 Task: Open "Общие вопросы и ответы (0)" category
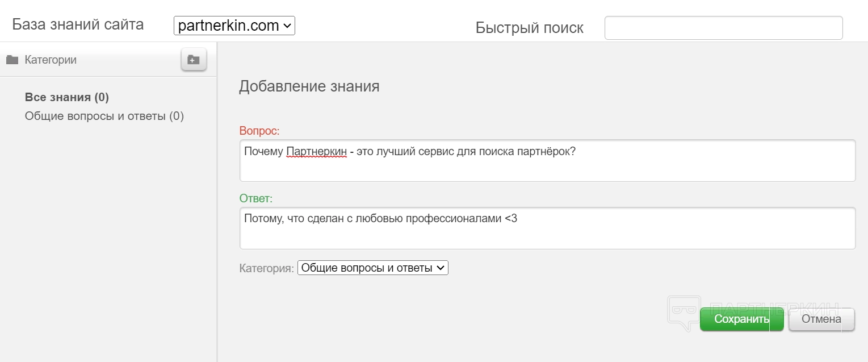tap(104, 116)
